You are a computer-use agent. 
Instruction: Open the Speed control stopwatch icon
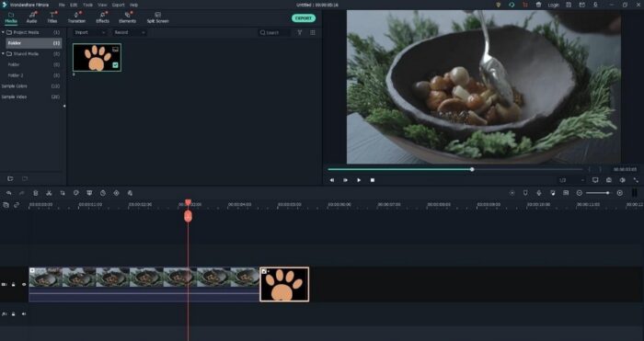(x=103, y=193)
